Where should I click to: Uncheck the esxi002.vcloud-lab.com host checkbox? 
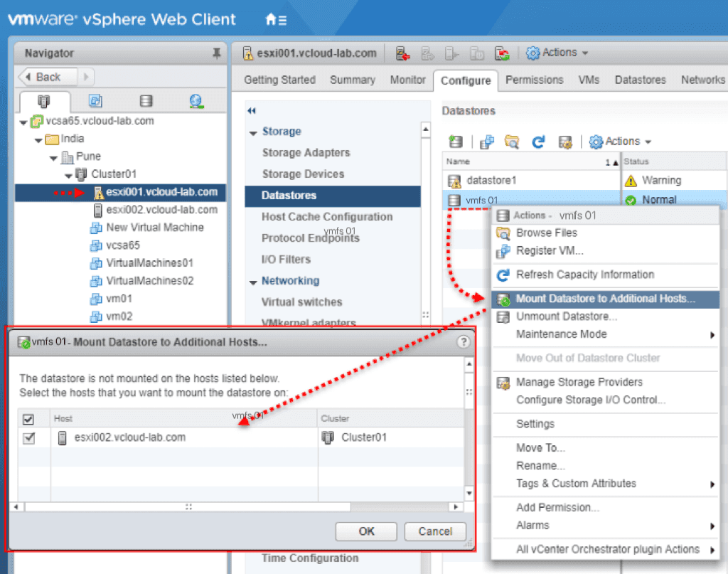coord(28,438)
